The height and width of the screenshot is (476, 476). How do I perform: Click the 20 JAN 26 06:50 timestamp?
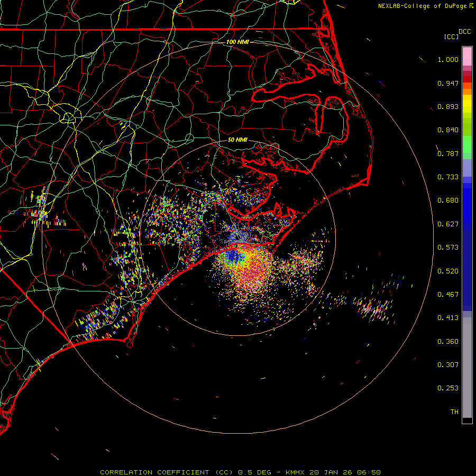click(345, 472)
